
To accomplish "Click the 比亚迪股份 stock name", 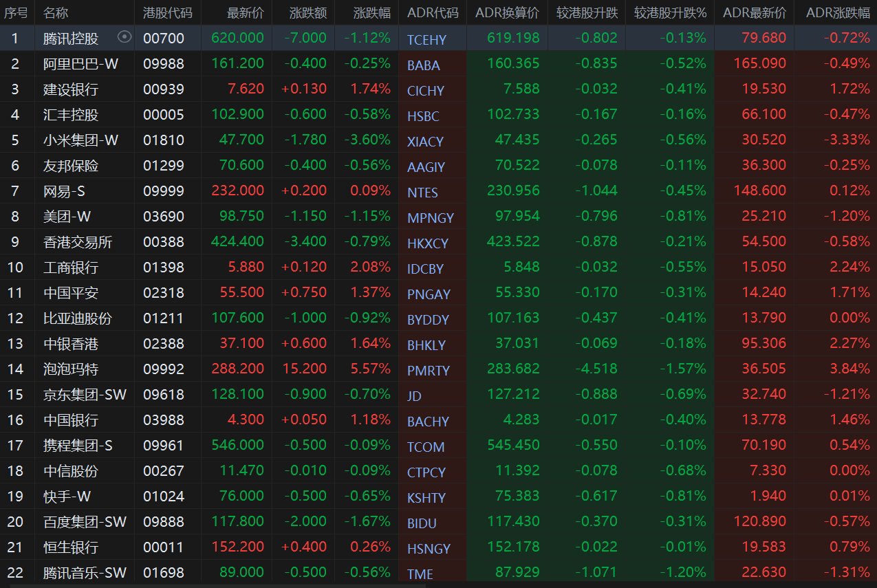I will (x=77, y=318).
